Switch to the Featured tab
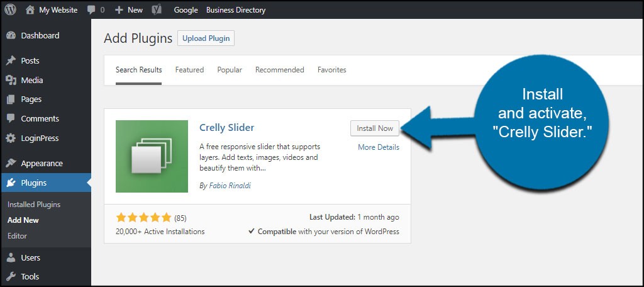 [189, 70]
